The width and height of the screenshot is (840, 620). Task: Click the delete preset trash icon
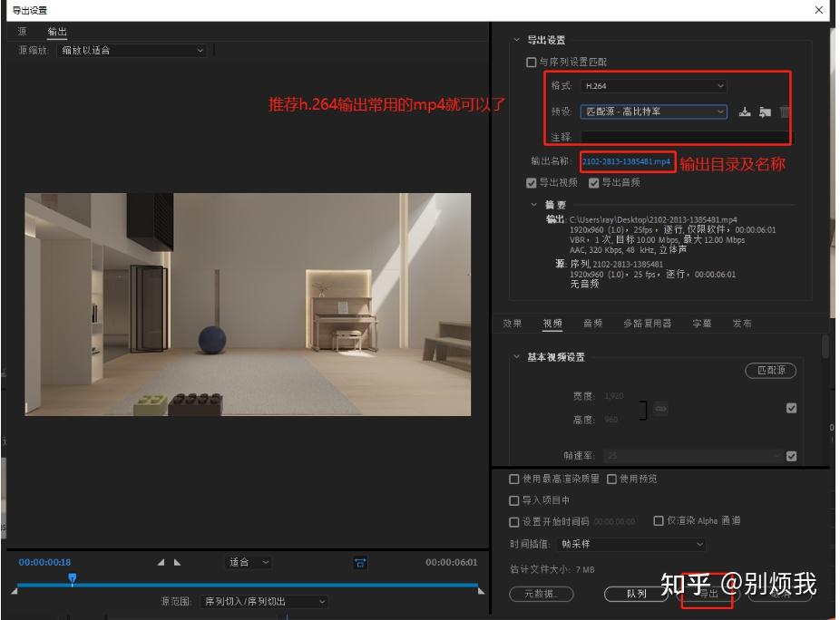tap(785, 111)
